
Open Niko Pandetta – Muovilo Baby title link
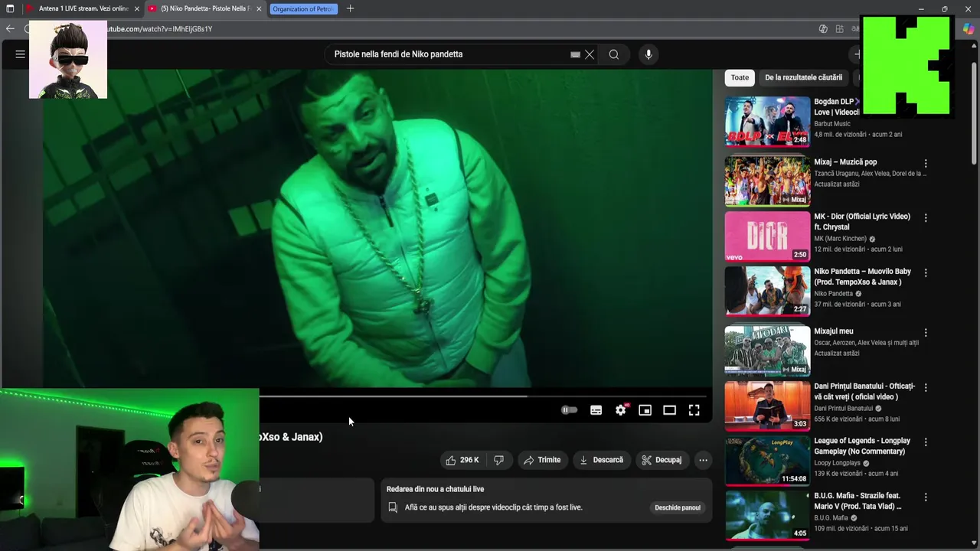(862, 276)
